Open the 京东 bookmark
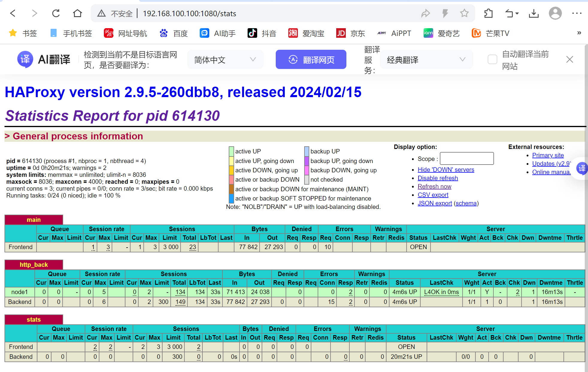The image size is (588, 372). click(x=351, y=33)
